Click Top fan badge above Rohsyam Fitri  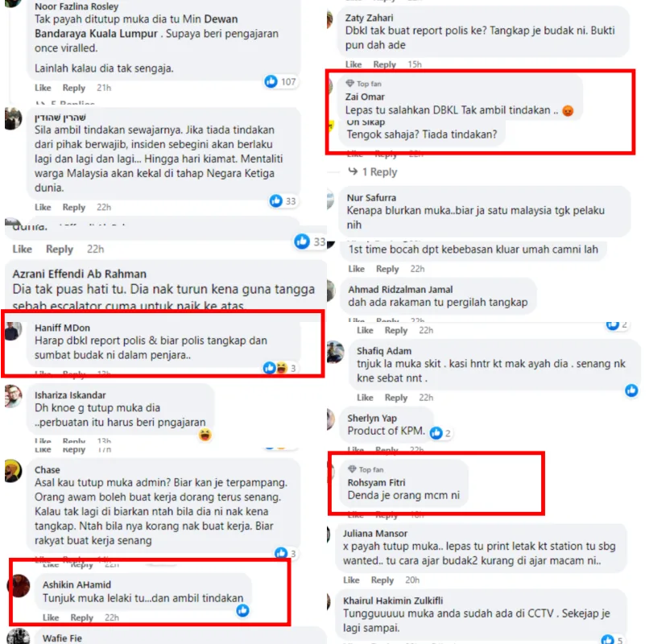[366, 469]
